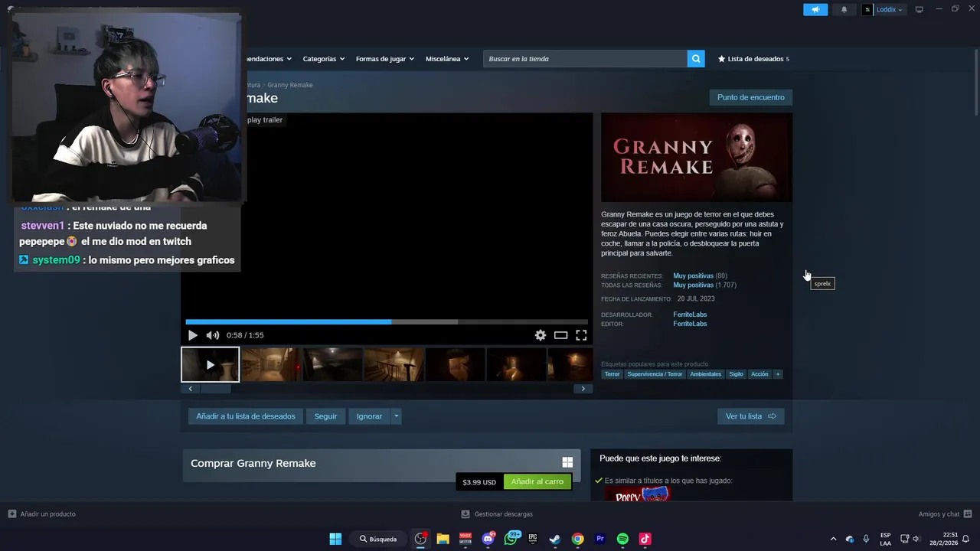Click the store search magnifier button

[696, 59]
